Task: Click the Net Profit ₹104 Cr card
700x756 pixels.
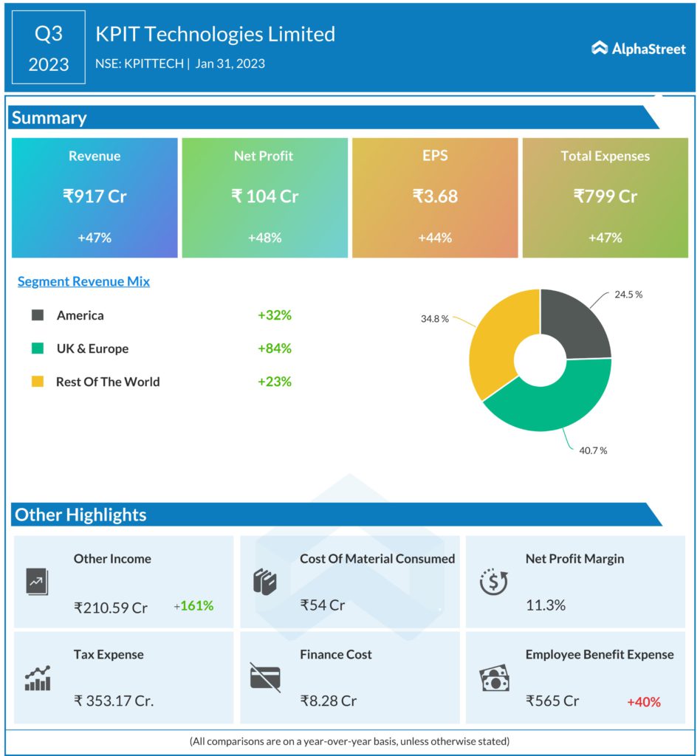Action: (x=264, y=197)
